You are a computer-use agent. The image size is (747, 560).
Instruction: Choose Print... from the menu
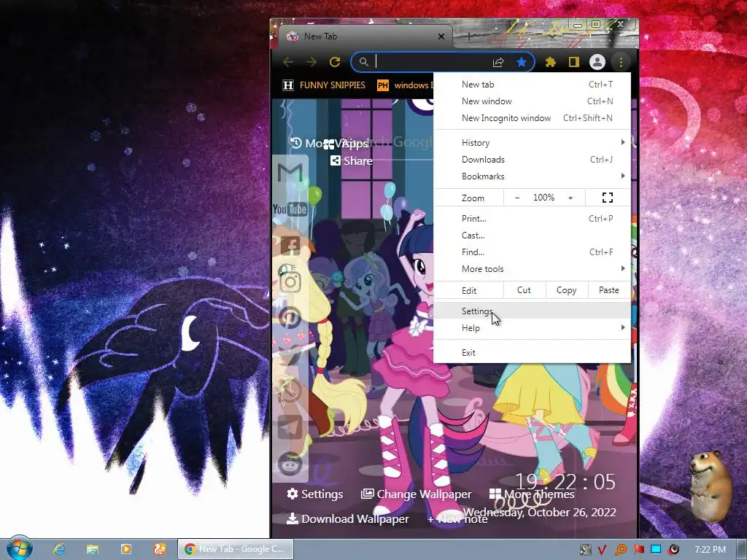pyautogui.click(x=532, y=219)
